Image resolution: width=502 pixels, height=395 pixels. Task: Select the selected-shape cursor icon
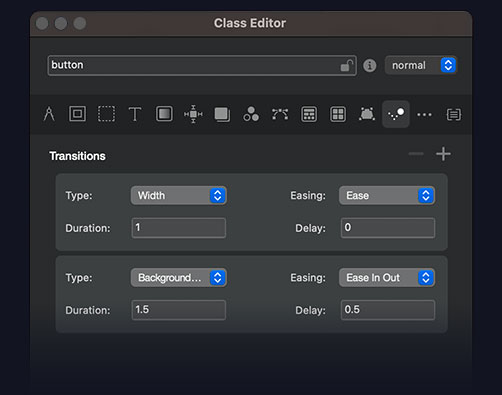367,114
